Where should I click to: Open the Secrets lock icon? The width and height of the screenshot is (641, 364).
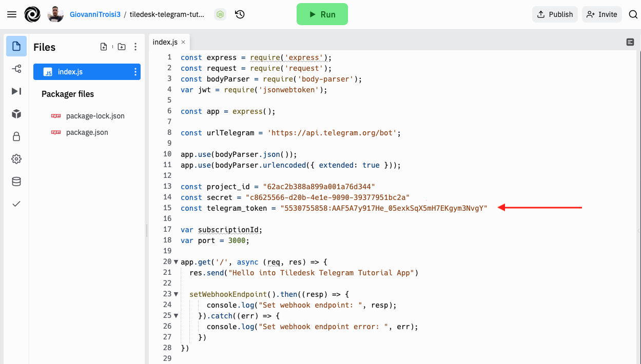click(x=16, y=136)
